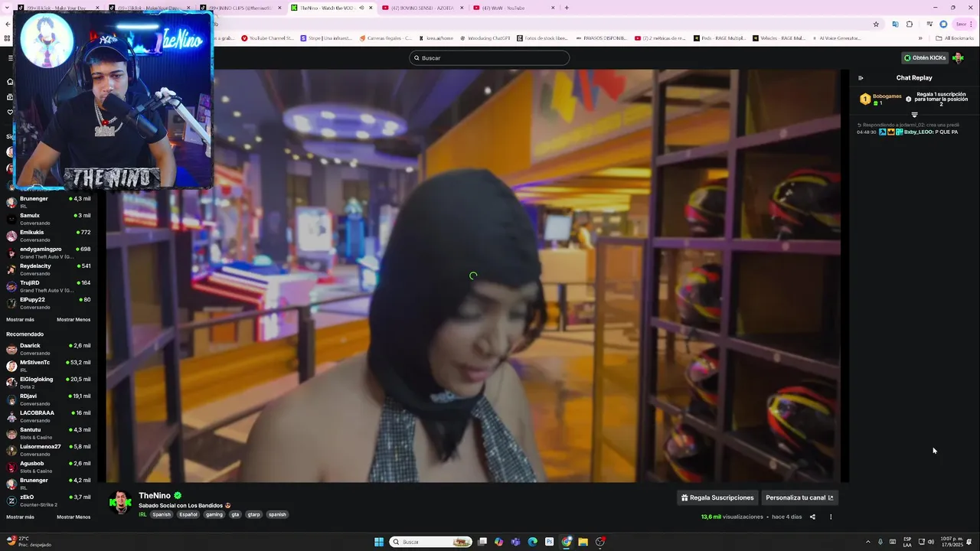Screen dimensions: 980x551
Task: Open Santutu recommended channel
Action: point(49,433)
